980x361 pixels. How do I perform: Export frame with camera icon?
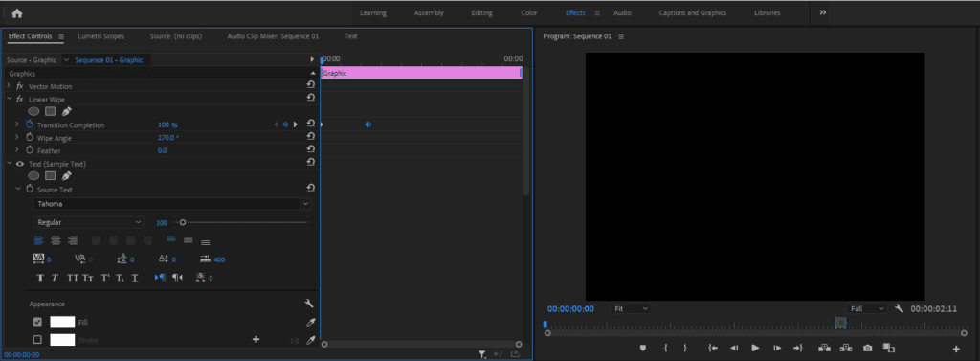tap(867, 348)
